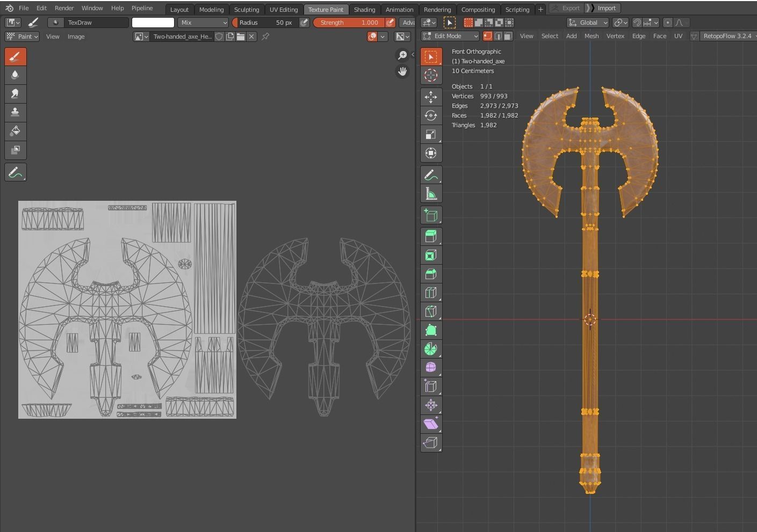
Task: Activate the Measure tool
Action: 431,194
